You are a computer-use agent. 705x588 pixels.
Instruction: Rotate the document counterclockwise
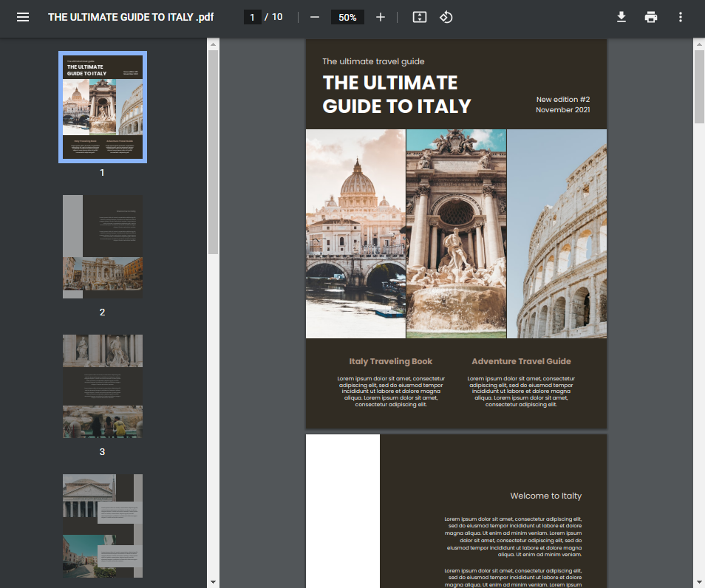[446, 17]
